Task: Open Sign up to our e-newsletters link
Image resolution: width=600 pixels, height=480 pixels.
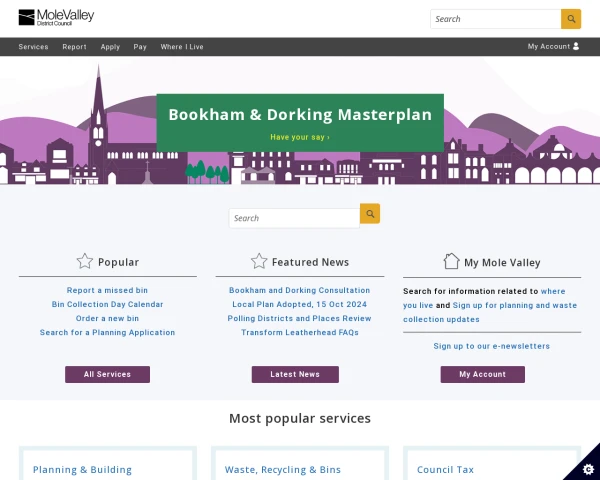Action: 492,346
